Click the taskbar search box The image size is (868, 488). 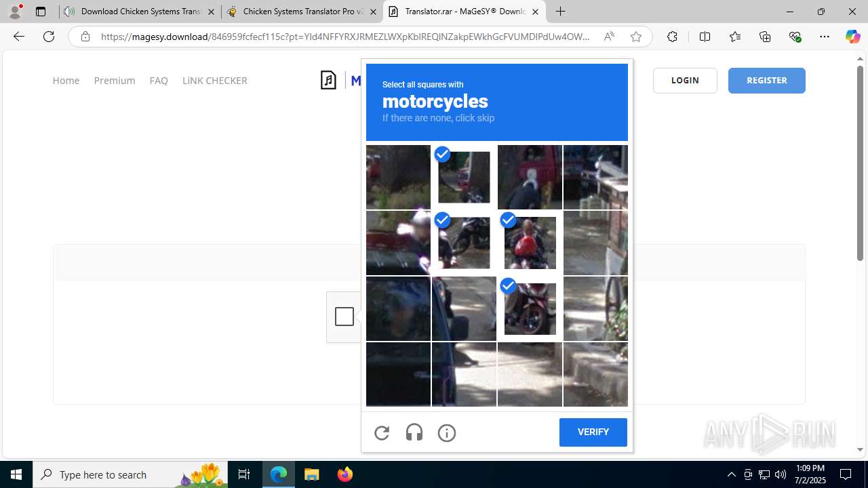[x=130, y=474]
